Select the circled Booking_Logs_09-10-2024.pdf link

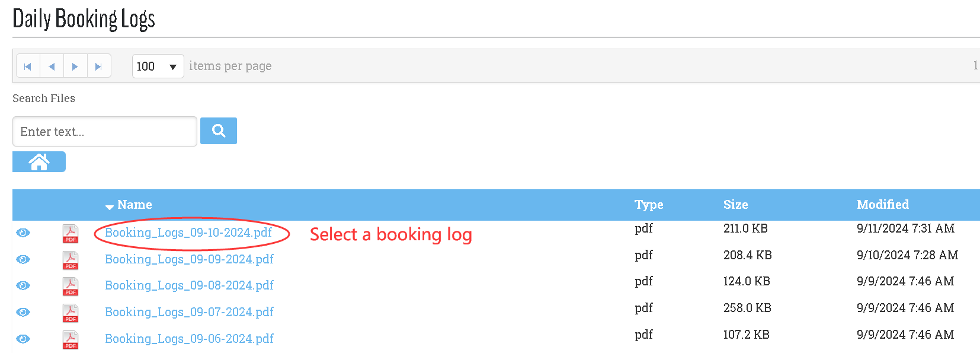tap(189, 233)
